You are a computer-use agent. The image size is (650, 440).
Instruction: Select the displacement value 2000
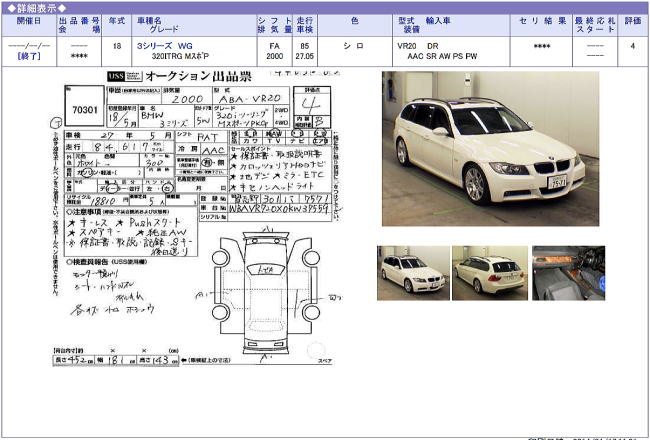(x=274, y=56)
